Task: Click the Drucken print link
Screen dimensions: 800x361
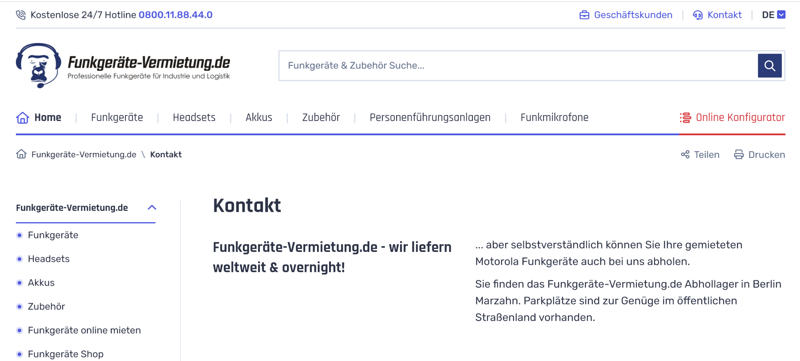Action: pyautogui.click(x=766, y=154)
